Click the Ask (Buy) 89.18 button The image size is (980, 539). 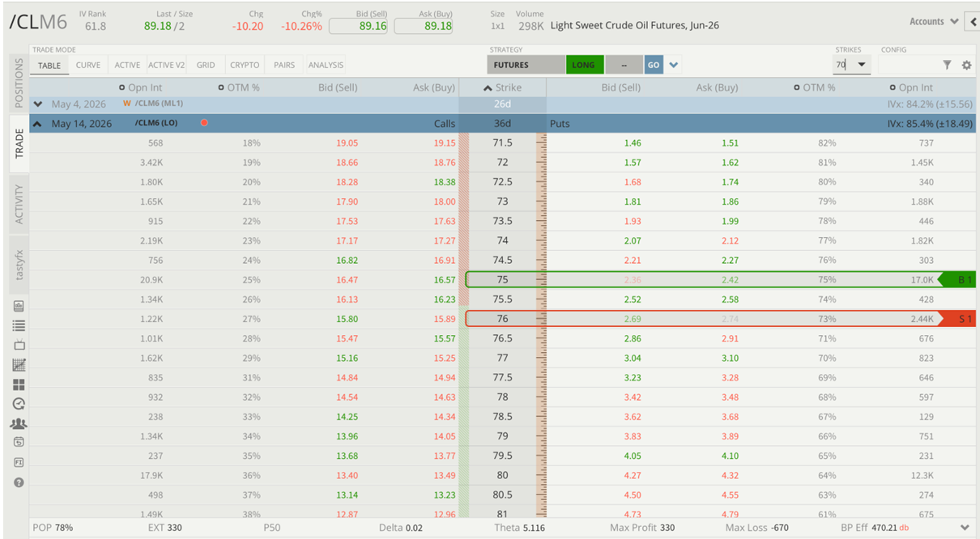(x=424, y=26)
